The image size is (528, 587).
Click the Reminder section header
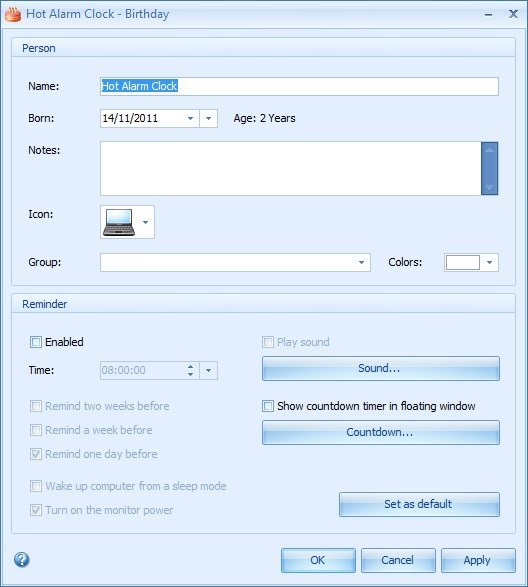point(263,304)
